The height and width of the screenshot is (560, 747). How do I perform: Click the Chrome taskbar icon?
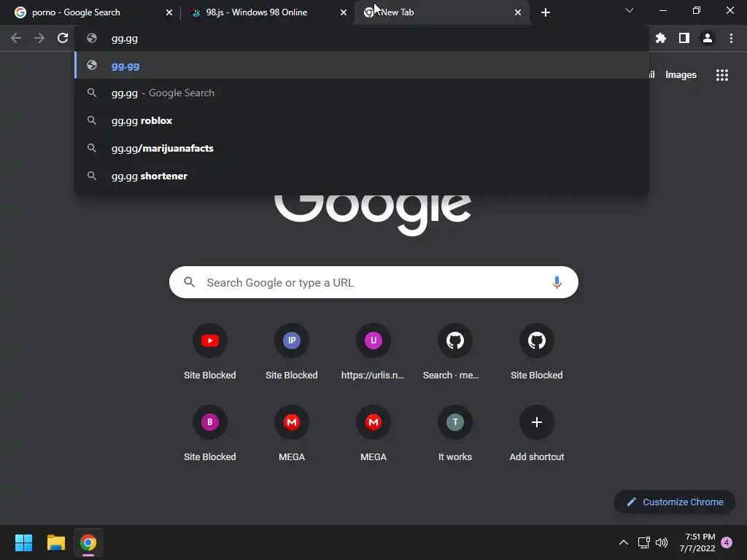[x=88, y=542]
